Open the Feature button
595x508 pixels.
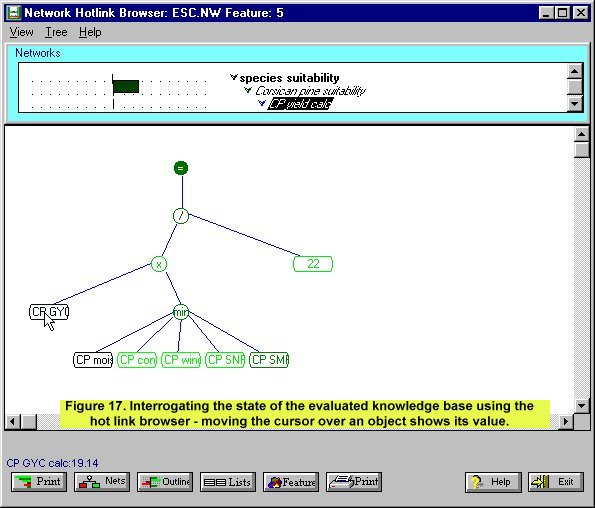291,482
